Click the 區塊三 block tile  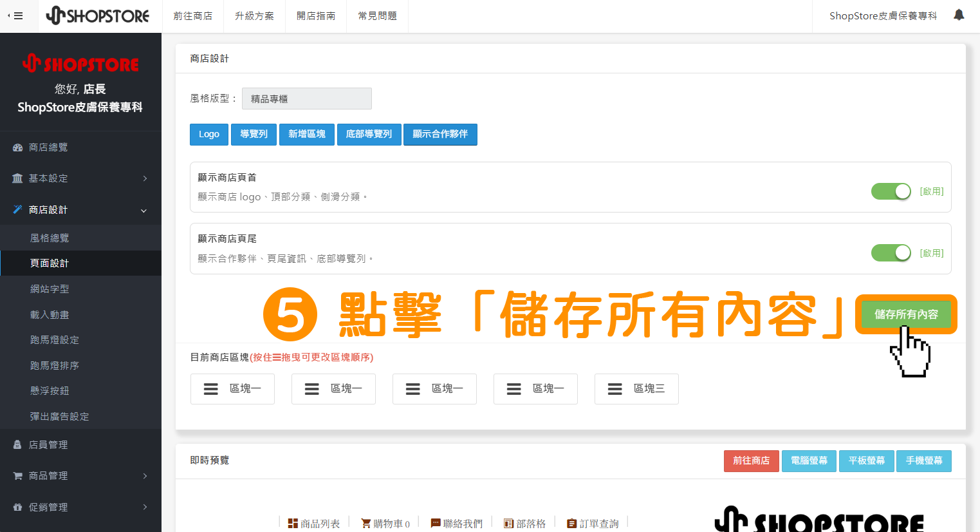pyautogui.click(x=636, y=389)
